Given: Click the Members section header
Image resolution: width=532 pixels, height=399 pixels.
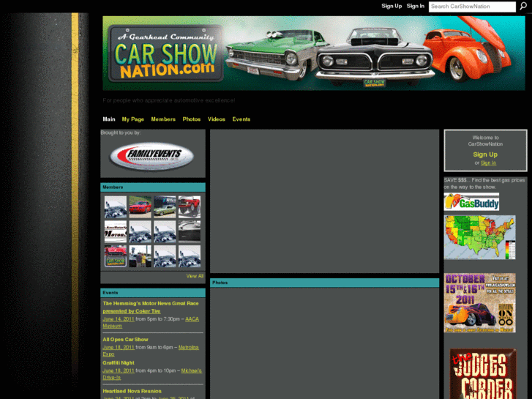Looking at the screenshot, I should (153, 187).
